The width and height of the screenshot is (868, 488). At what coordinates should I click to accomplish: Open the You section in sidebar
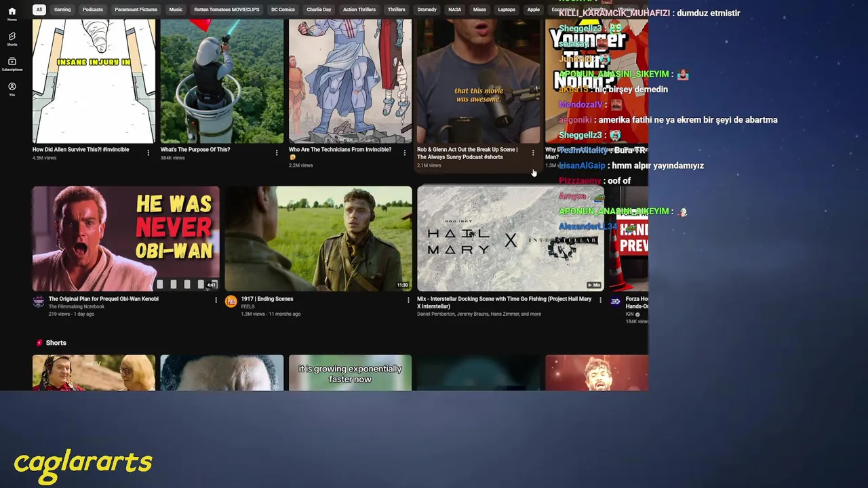pyautogui.click(x=12, y=89)
